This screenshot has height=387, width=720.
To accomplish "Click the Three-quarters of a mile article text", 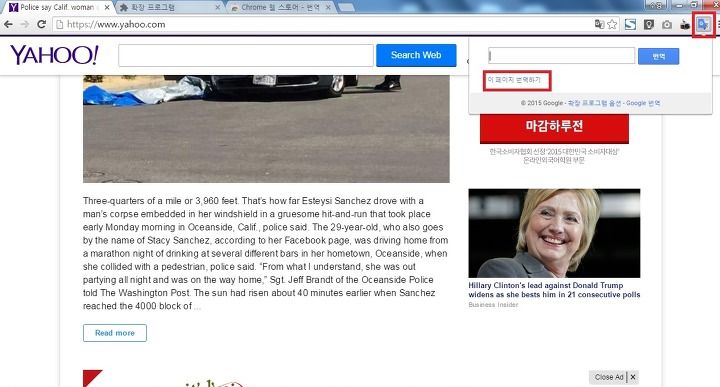I will pyautogui.click(x=265, y=253).
